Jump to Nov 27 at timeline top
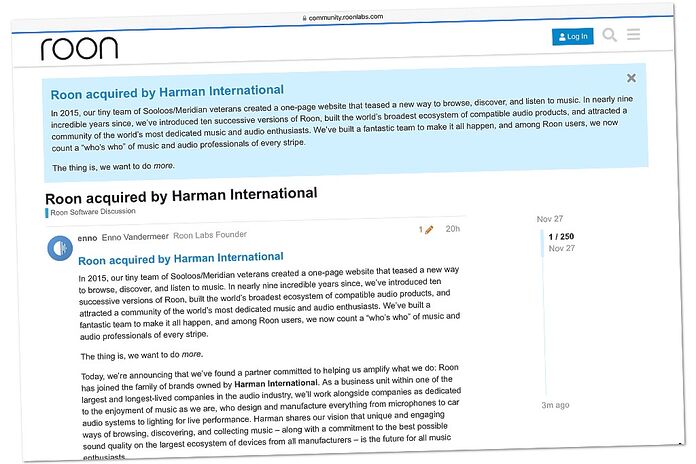The width and height of the screenshot is (696, 464). click(x=550, y=219)
